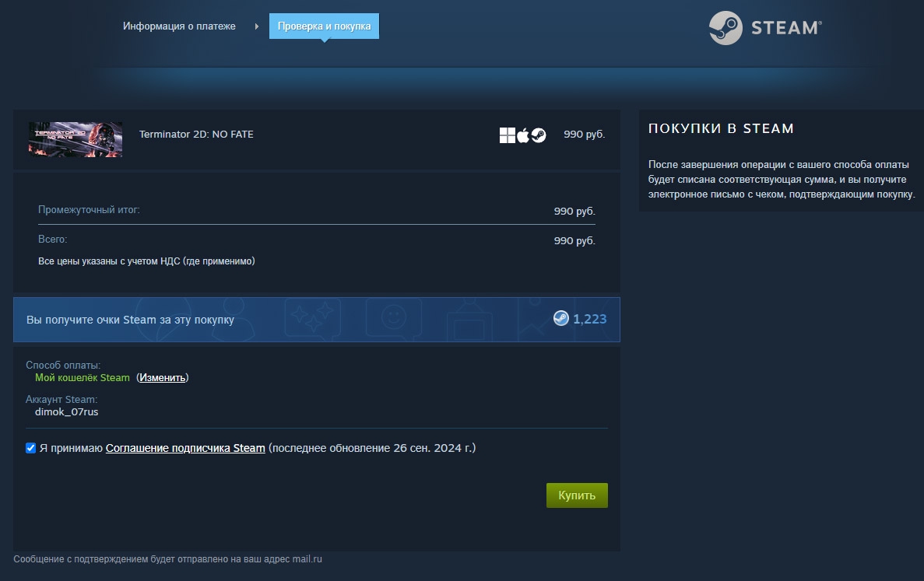Viewport: 924px width, 581px height.
Task: Click the total amount 990 руб.
Action: [574, 241]
